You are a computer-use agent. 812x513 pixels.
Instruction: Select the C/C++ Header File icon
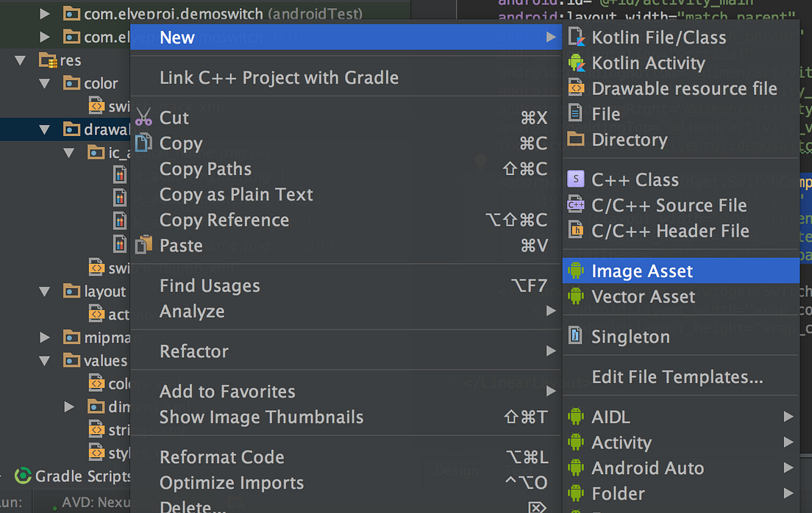point(577,231)
